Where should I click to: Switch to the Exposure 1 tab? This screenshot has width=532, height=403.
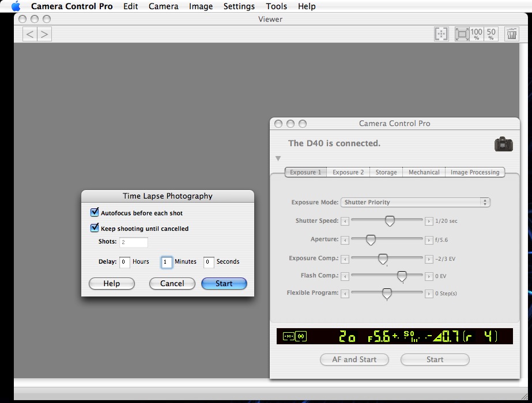click(x=305, y=172)
